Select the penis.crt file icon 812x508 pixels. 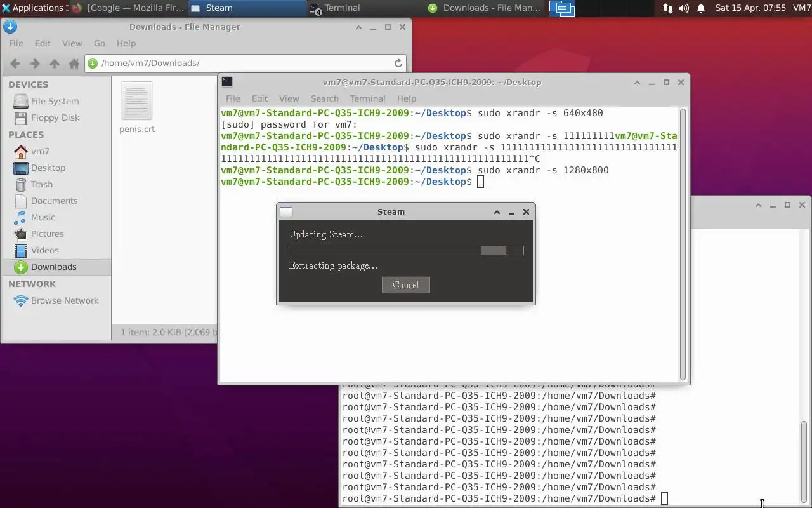pyautogui.click(x=136, y=100)
